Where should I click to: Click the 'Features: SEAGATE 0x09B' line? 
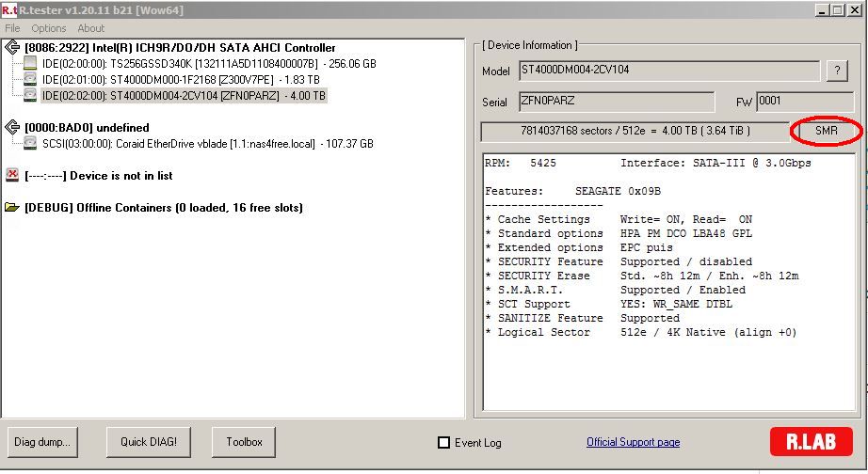pos(573,191)
